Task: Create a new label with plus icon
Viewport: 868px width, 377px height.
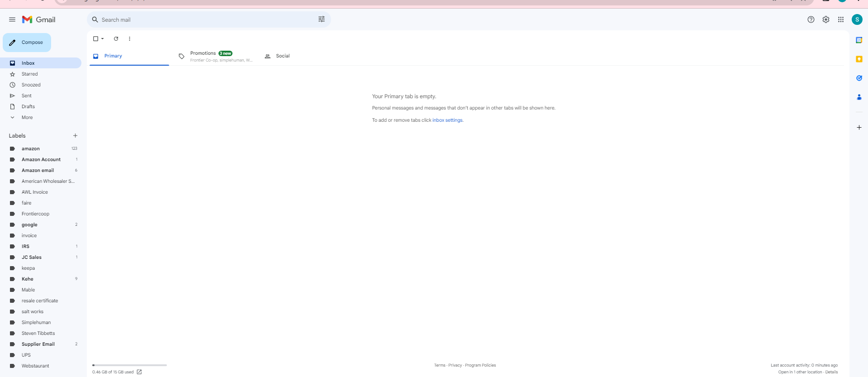Action: pos(75,136)
